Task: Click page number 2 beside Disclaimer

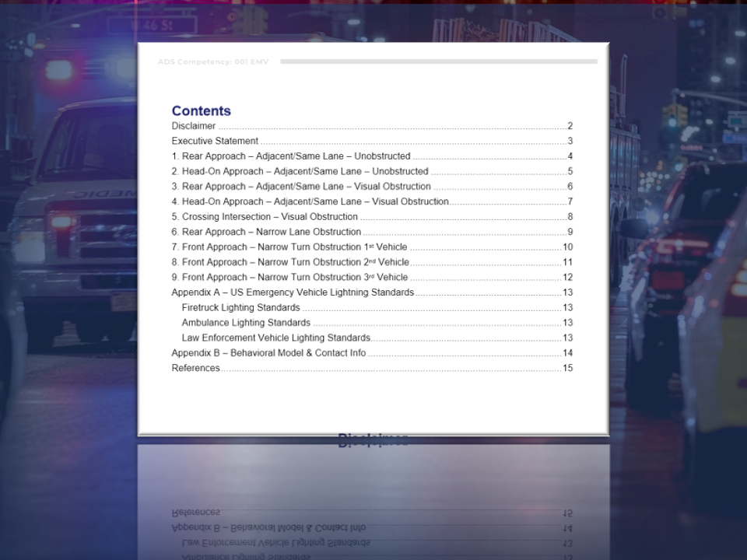Action: pyautogui.click(x=570, y=126)
